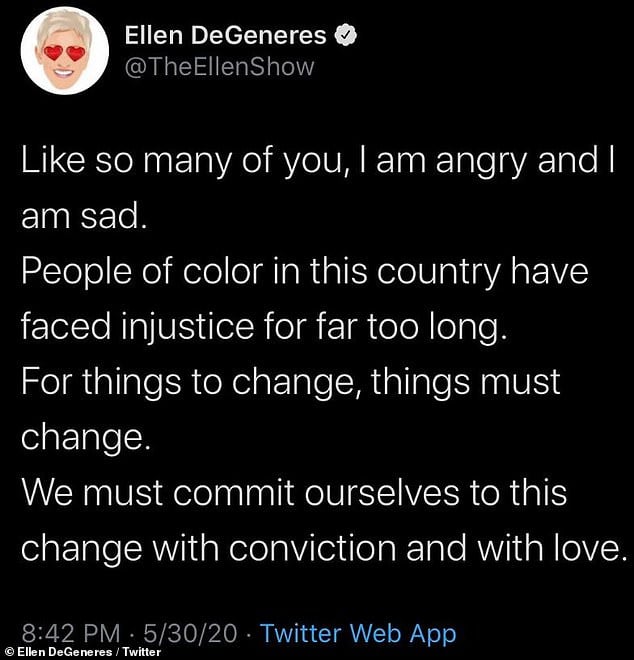This screenshot has width=634, height=660.
Task: Click the line "For things to change, things must"
Action: point(291,382)
